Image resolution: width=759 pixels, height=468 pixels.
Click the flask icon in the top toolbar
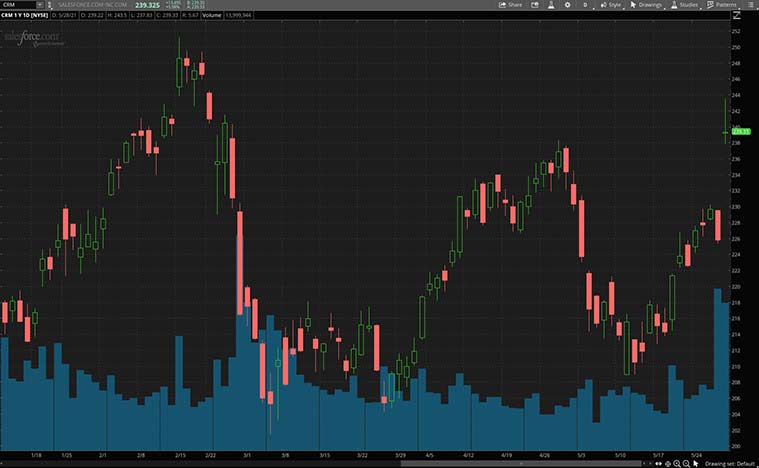[x=551, y=5]
